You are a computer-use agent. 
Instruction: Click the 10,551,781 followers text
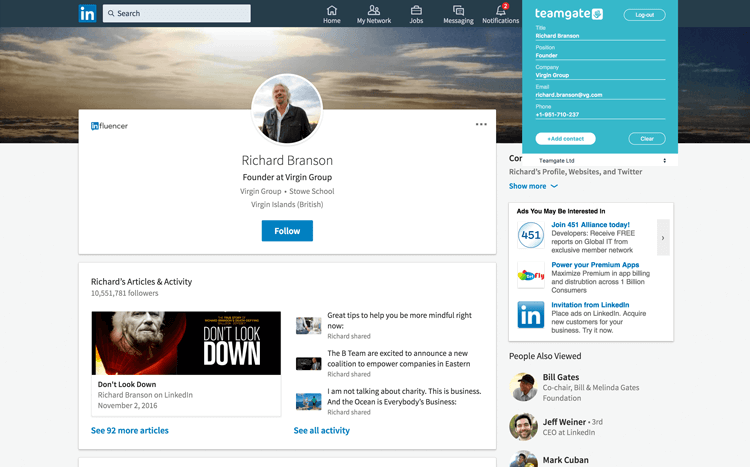tap(124, 293)
